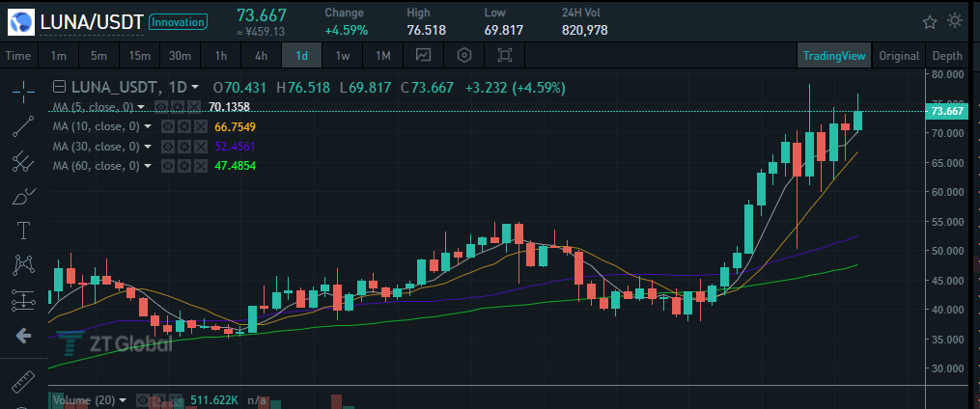Switch the theme with the sun icon

[954, 20]
